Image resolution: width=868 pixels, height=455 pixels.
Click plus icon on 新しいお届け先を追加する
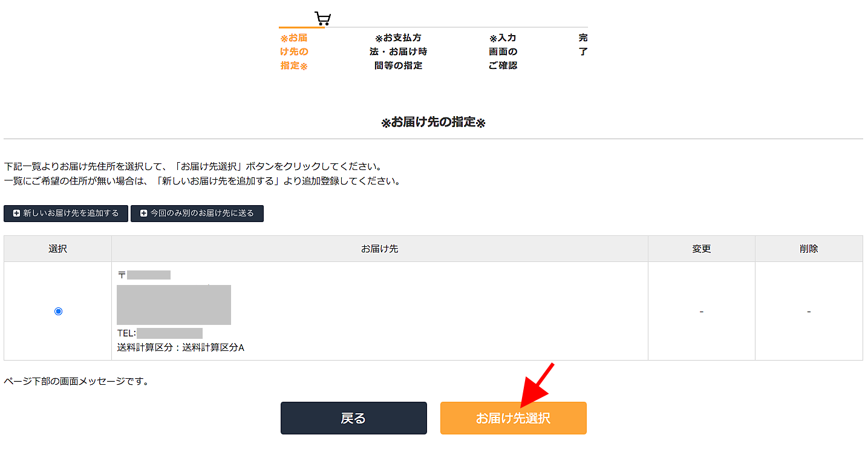[x=16, y=214]
